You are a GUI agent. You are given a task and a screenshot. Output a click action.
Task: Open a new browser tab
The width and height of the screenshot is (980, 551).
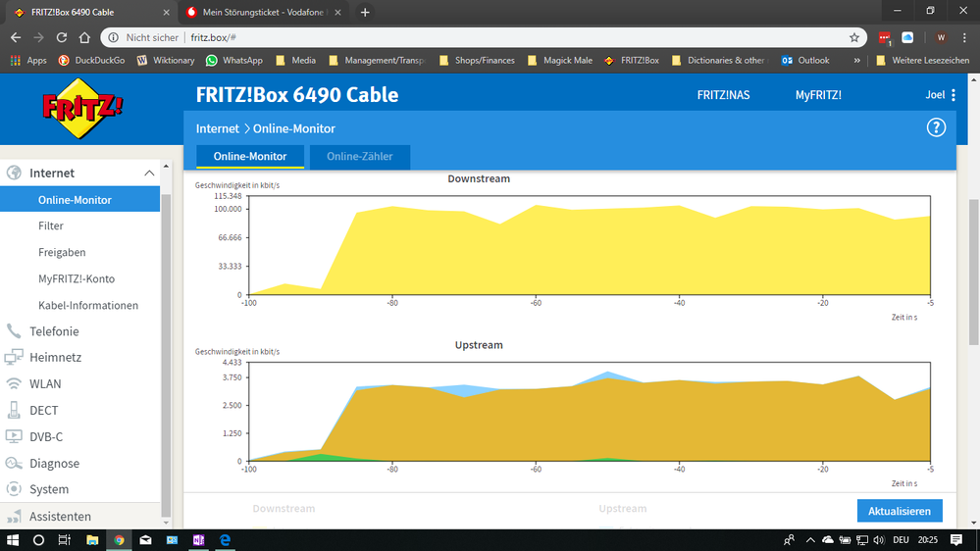365,13
